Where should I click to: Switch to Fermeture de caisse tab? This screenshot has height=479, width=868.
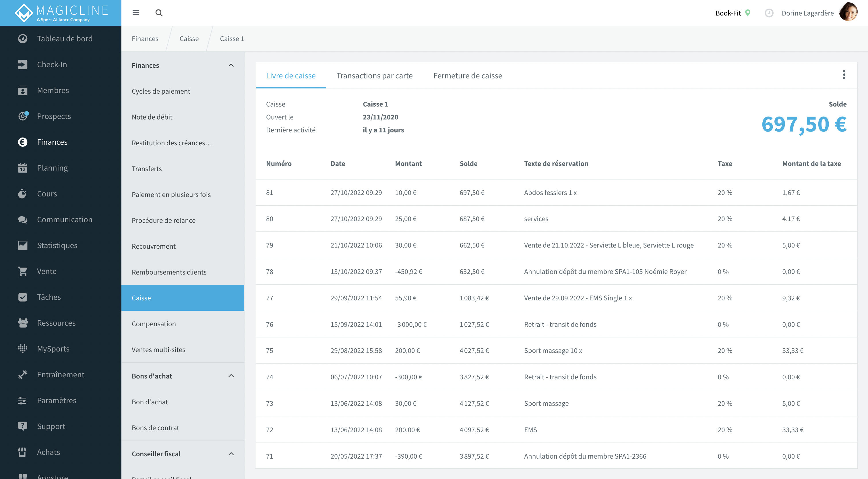(x=468, y=76)
